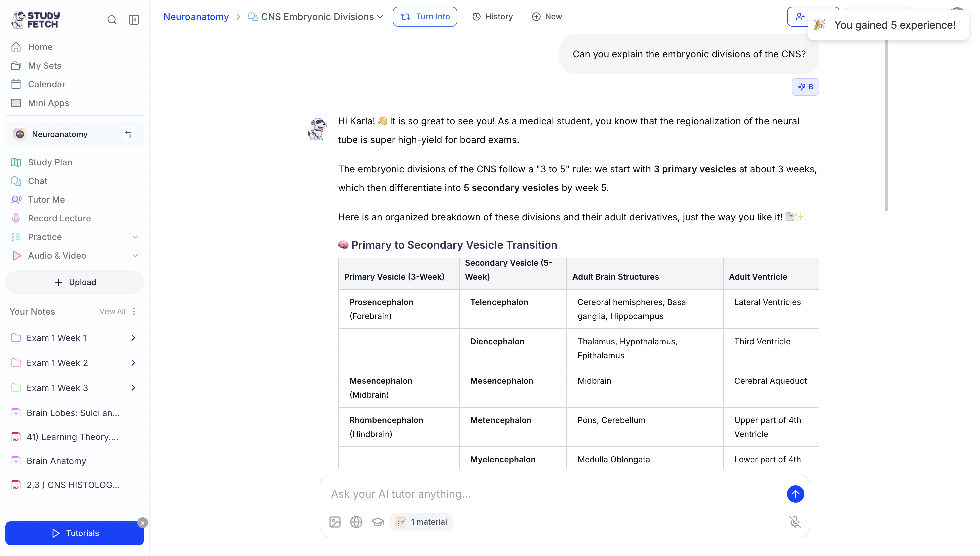Open the CNS Embryonic Divisions title dropdown
Image resolution: width=980 pixels, height=556 pixels.
pyautogui.click(x=380, y=17)
